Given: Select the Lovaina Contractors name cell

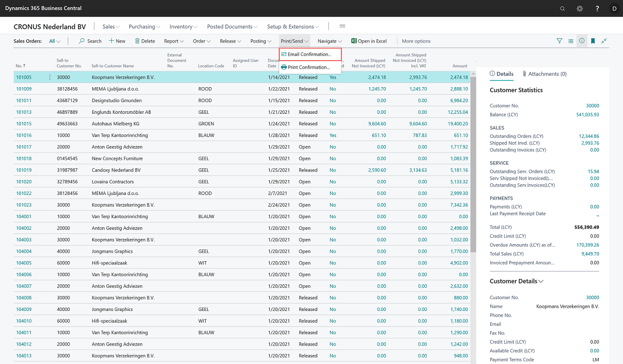Looking at the screenshot, I should point(113,182).
